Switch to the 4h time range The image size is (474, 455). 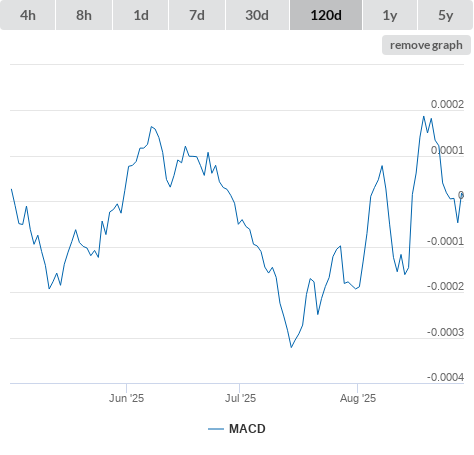pyautogui.click(x=28, y=15)
